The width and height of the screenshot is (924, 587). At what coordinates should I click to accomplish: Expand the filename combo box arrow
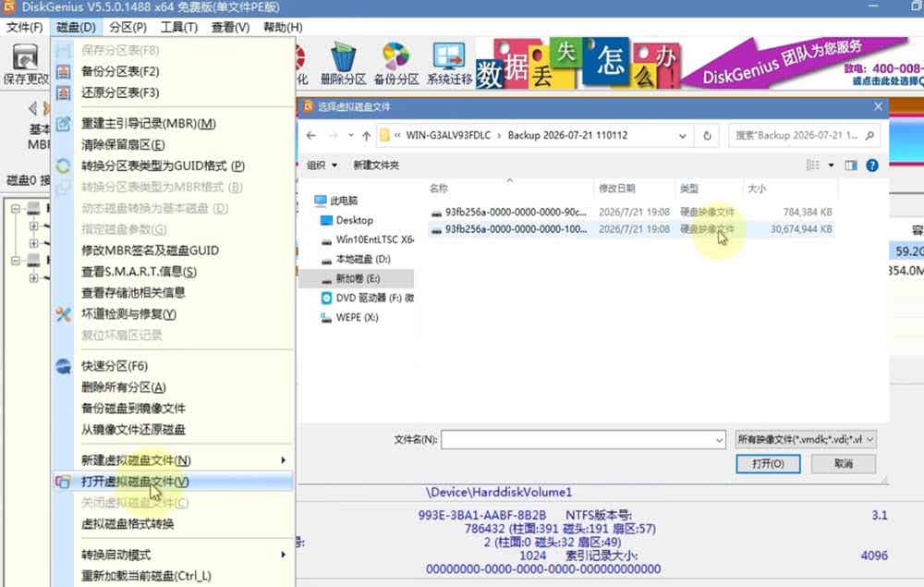[719, 440]
